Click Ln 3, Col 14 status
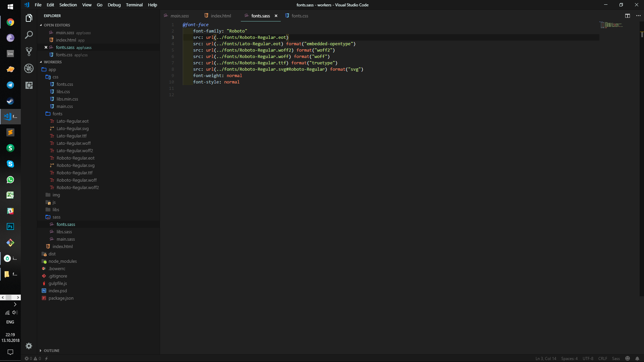 pyautogui.click(x=546, y=358)
